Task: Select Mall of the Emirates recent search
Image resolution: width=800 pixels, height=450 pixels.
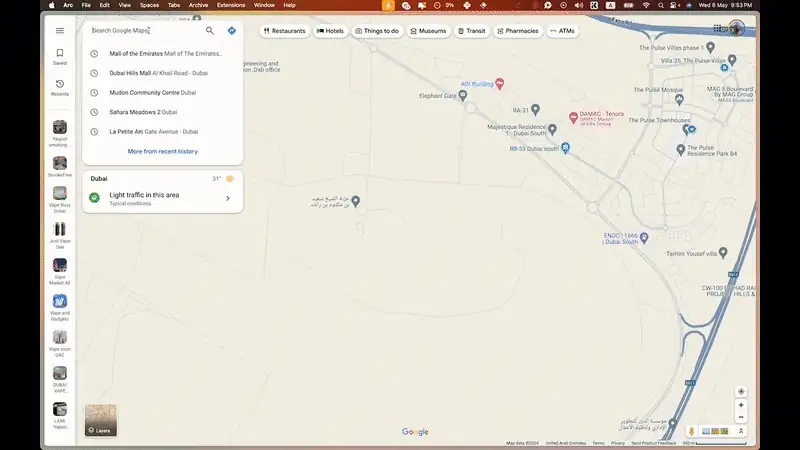Action: 162,54
